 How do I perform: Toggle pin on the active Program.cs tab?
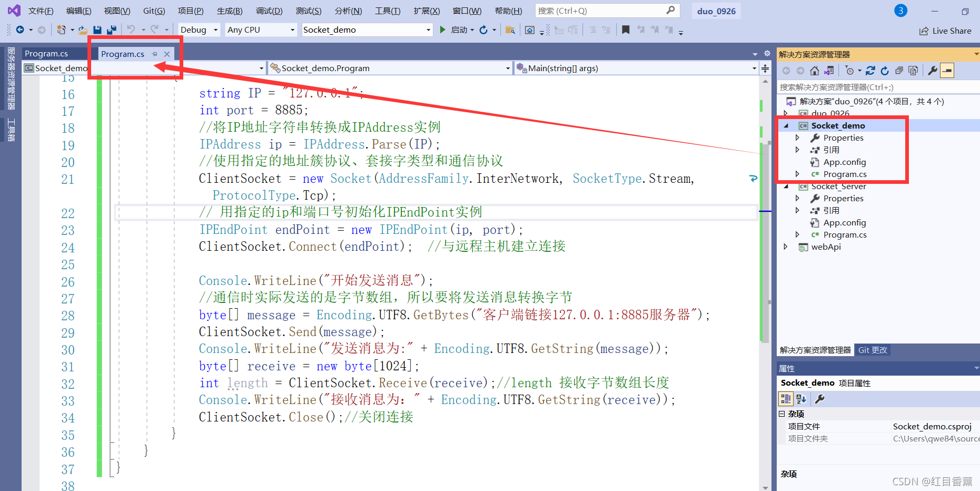pos(154,54)
